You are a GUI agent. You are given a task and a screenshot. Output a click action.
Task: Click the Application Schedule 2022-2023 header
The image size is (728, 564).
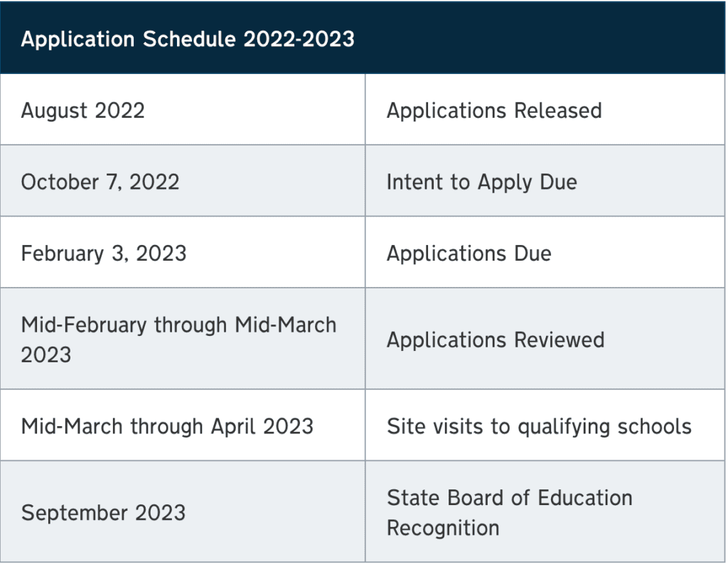363,38
